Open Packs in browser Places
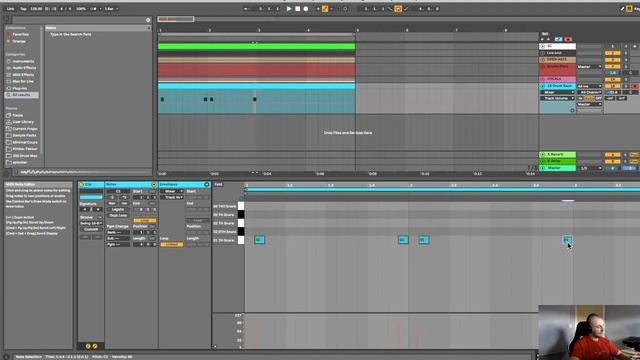Screen dimensions: 640x360 pyautogui.click(x=18, y=115)
